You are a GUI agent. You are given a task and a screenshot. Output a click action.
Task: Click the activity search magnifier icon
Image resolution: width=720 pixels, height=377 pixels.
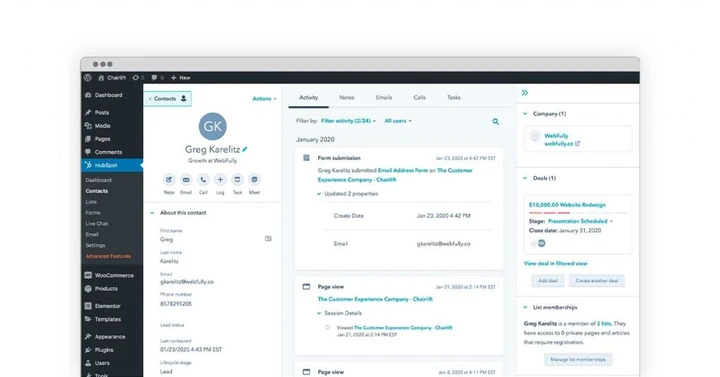pyautogui.click(x=495, y=122)
